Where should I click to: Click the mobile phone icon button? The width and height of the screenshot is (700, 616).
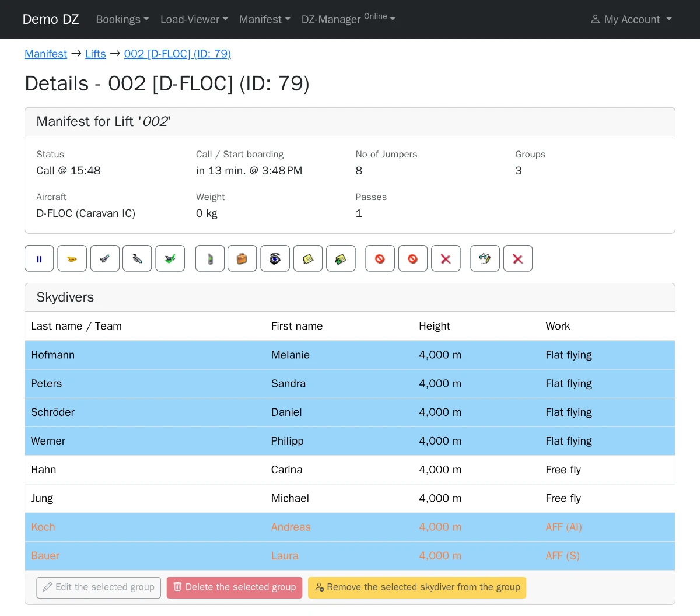pos(210,258)
